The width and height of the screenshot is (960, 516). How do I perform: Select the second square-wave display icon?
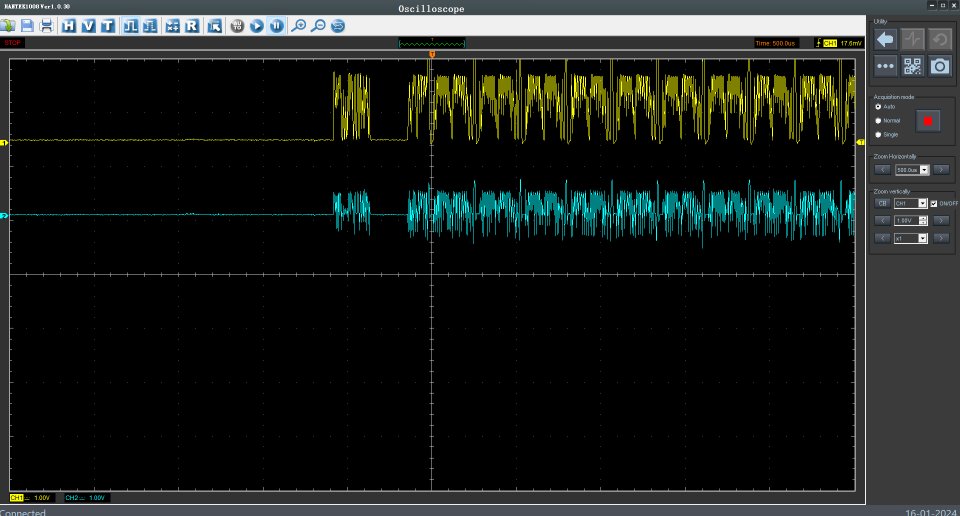150,26
